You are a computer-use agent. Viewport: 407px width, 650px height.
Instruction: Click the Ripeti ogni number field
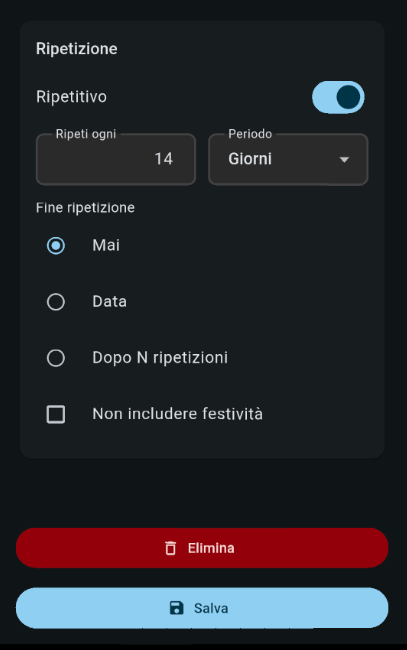116,159
